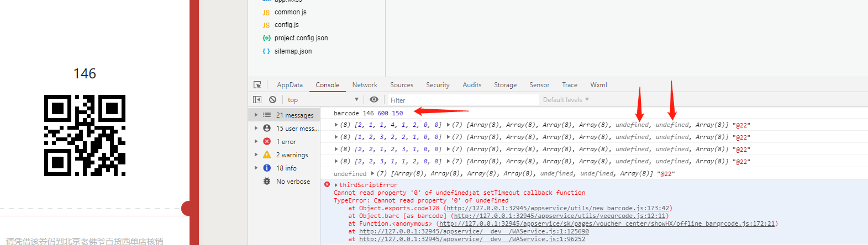Click the JS icon beside common.js
868x245 pixels.
pos(266,12)
